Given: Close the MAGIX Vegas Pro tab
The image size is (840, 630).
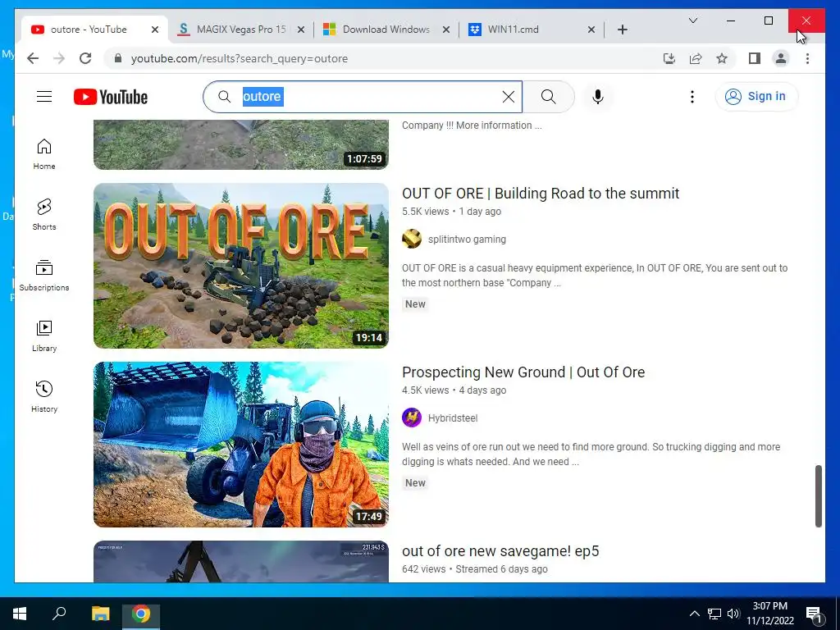Looking at the screenshot, I should [300, 30].
